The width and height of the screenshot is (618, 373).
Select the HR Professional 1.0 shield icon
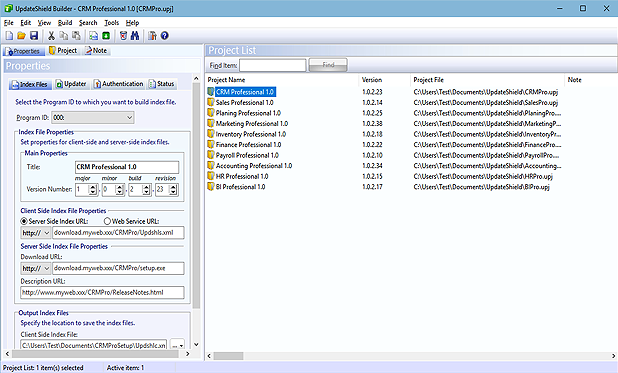(x=211, y=176)
